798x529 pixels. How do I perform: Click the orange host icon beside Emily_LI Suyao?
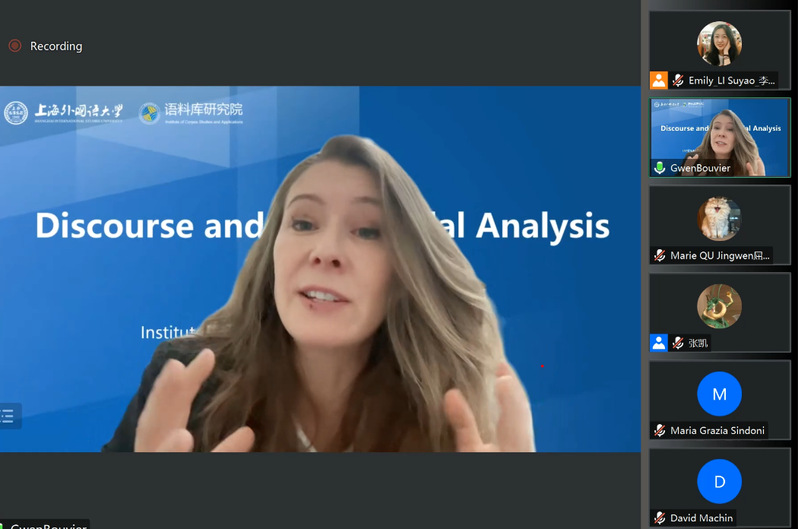pyautogui.click(x=658, y=80)
